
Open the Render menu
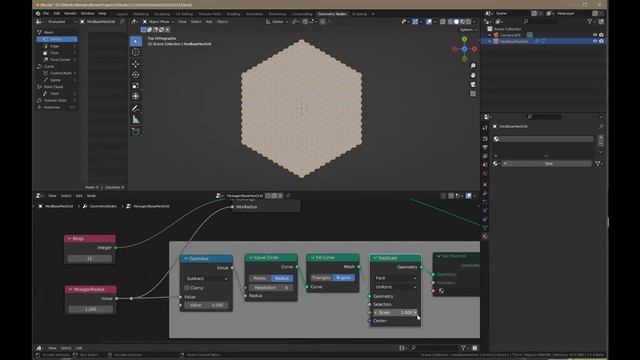point(70,13)
